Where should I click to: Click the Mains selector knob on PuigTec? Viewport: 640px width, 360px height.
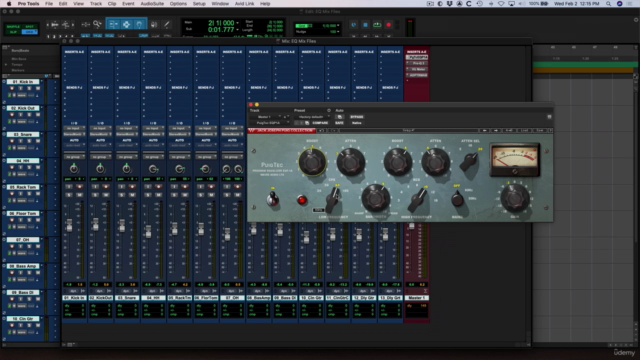coord(457,199)
